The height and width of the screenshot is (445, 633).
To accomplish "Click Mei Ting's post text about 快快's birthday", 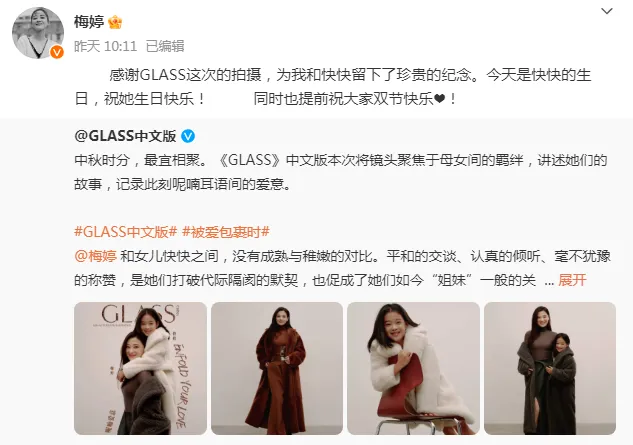I will pyautogui.click(x=332, y=87).
